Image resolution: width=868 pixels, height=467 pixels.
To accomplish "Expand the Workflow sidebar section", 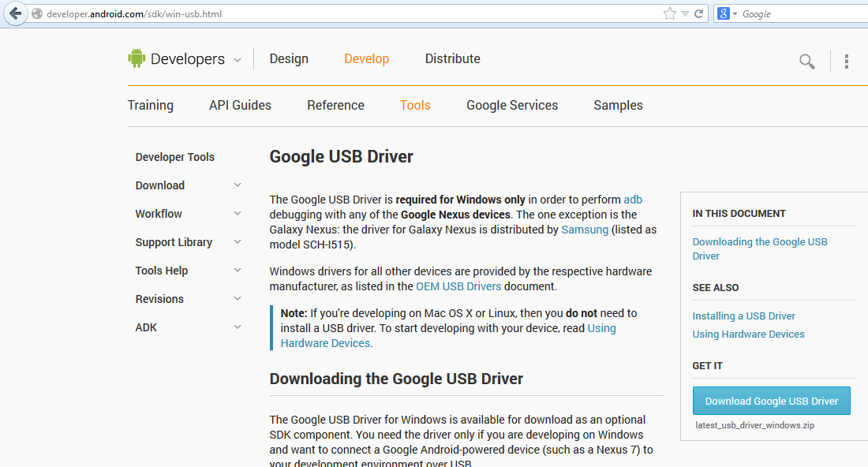I will click(x=238, y=214).
